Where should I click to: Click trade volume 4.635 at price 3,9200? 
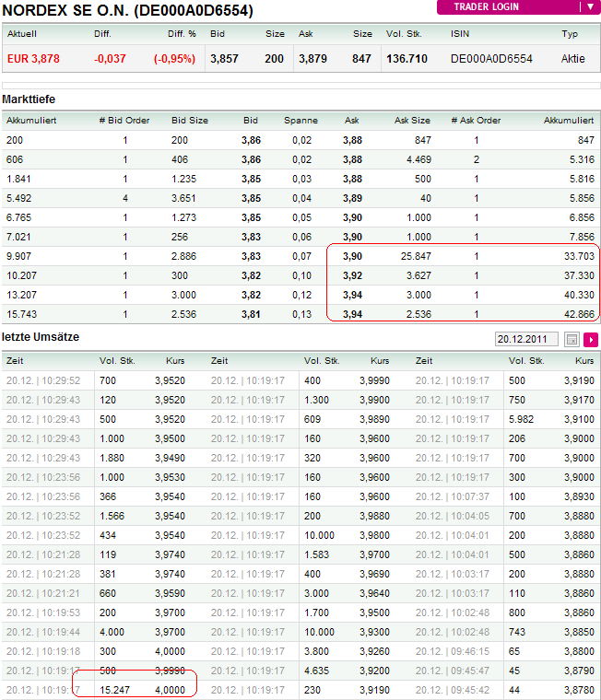(x=316, y=671)
